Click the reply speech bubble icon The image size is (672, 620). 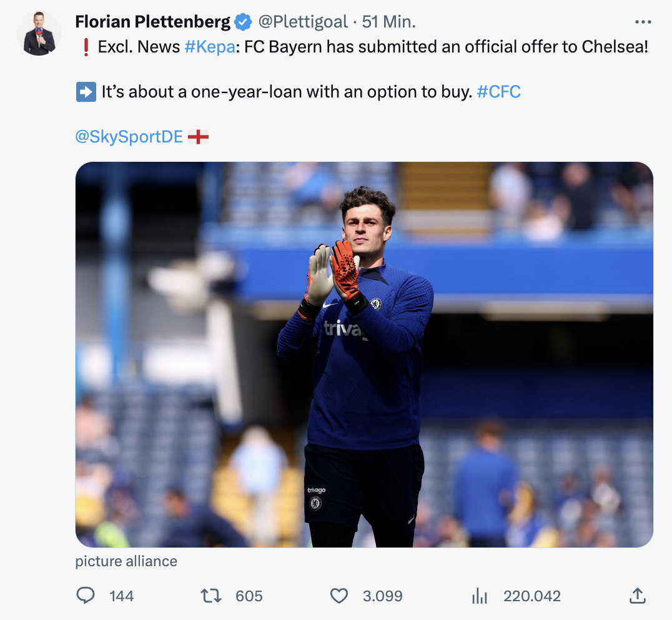[x=86, y=596]
